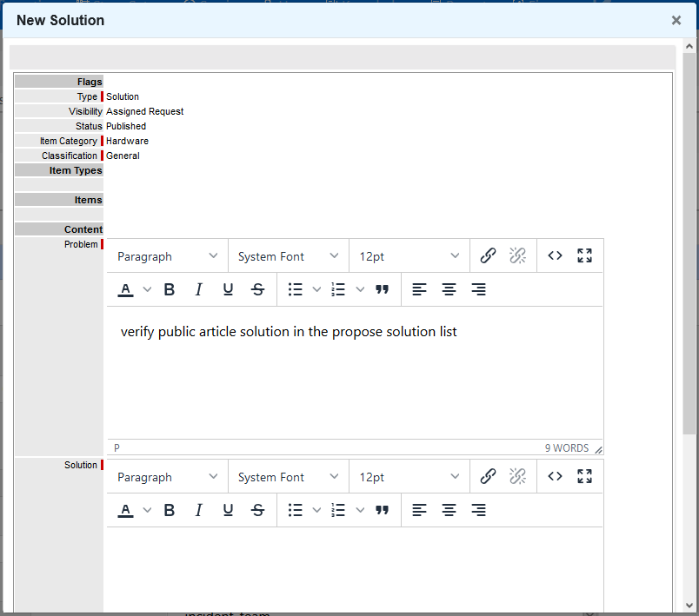Toggle italic formatting in the Solution editor
The image size is (699, 616).
198,510
